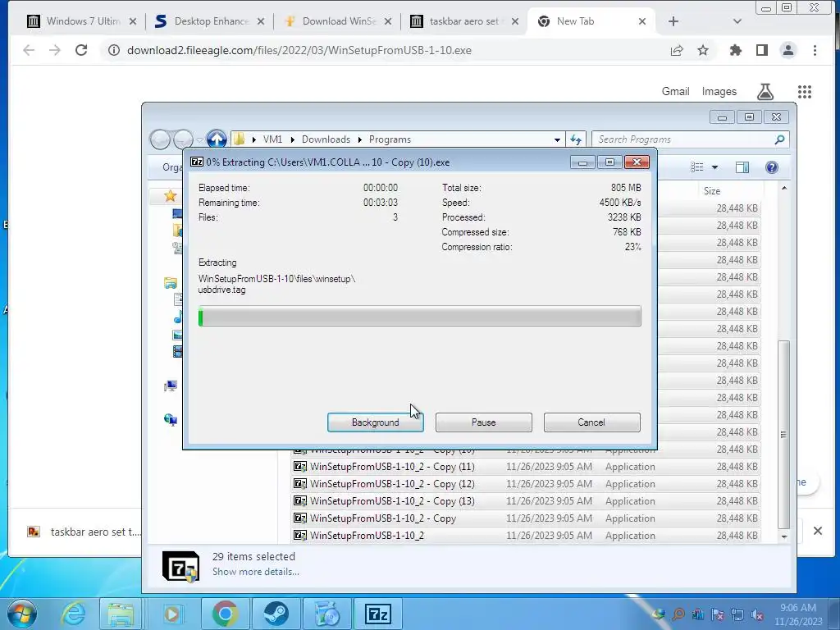This screenshot has width=840, height=630.
Task: Open Windows Media Player from taskbar
Action: coord(171,614)
